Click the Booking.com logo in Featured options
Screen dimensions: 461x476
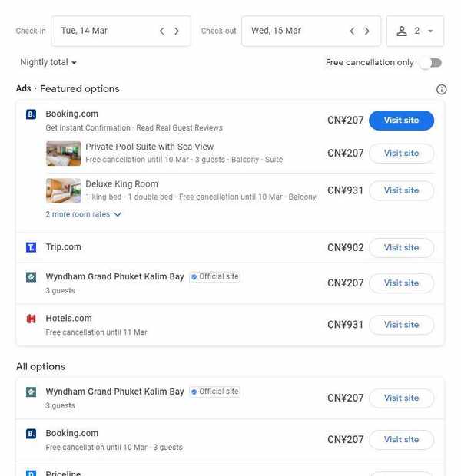(32, 114)
